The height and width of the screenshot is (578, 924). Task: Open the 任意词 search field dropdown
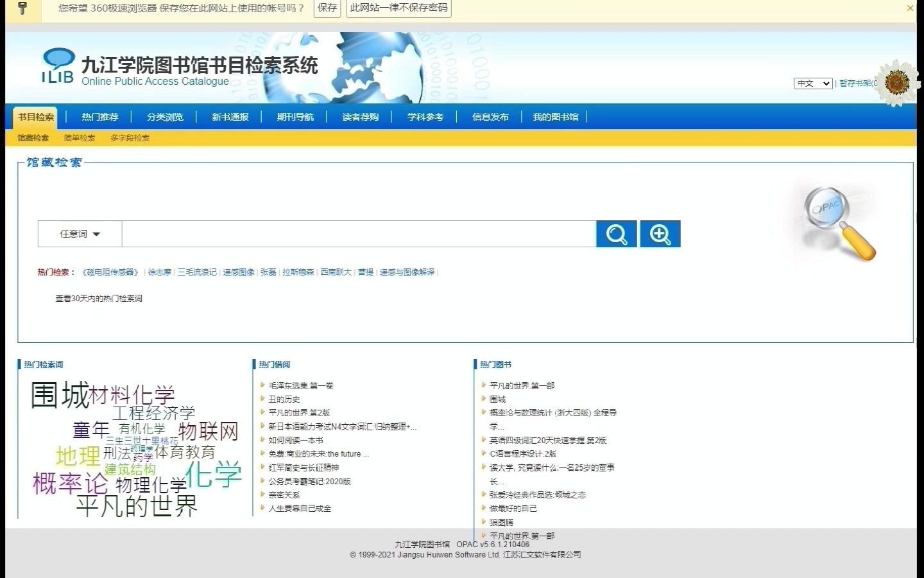pos(80,234)
